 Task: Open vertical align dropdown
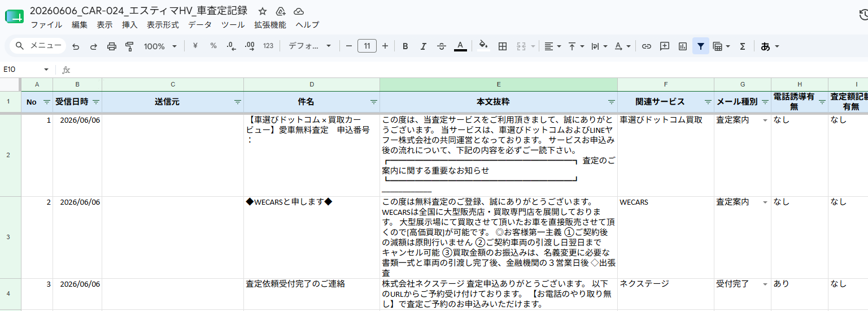(x=575, y=46)
